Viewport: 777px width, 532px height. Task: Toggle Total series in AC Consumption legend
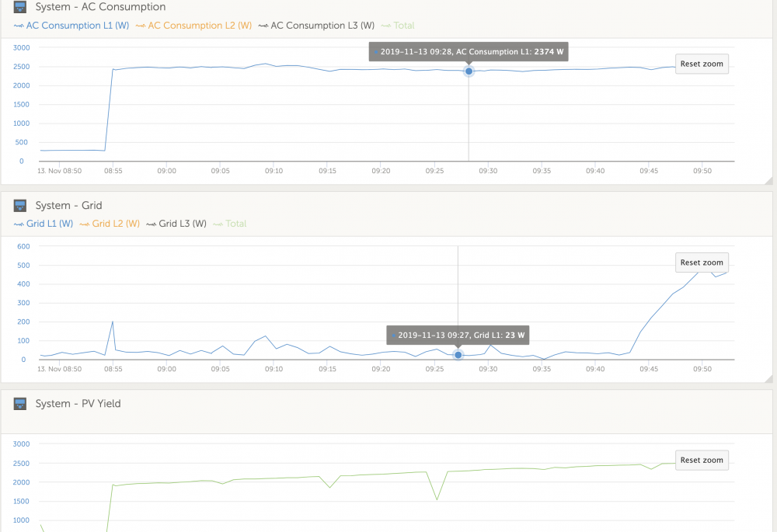398,26
